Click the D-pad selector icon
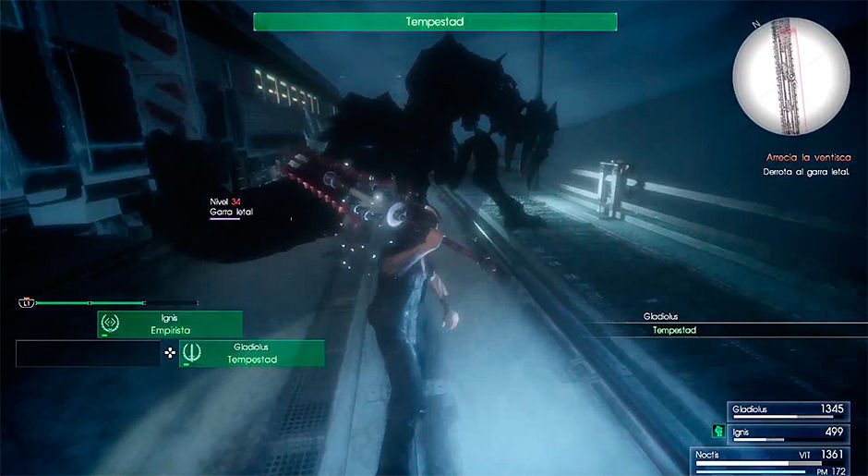The height and width of the screenshot is (476, 868). 170,352
